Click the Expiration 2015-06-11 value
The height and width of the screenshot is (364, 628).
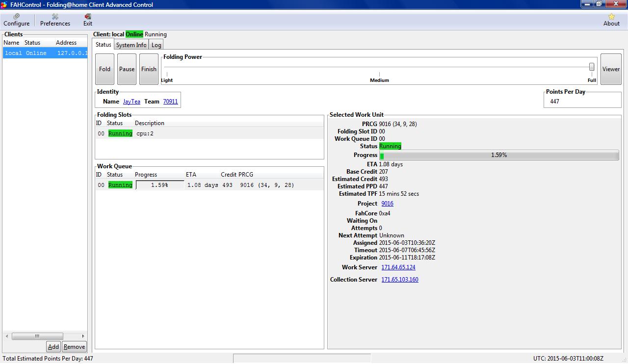click(x=407, y=258)
